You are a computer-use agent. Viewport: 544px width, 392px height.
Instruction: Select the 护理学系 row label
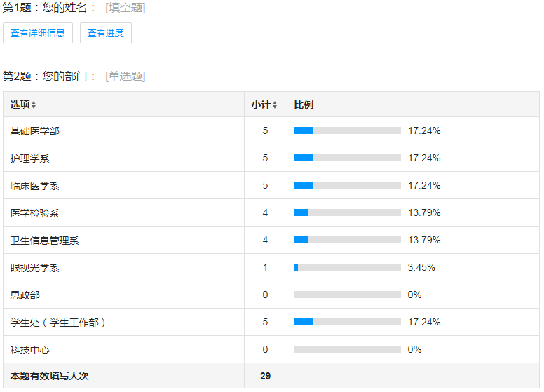click(29, 158)
